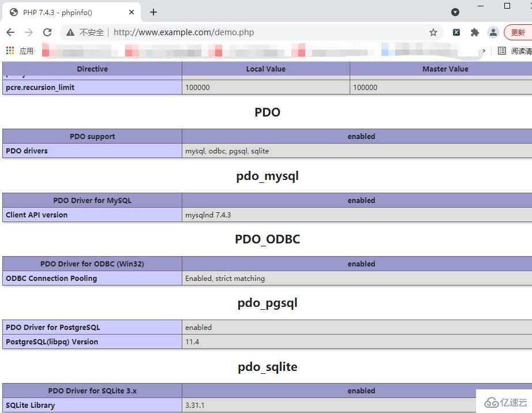
Task: Select the PHP 7.4.3 phpinfo tab
Action: click(x=63, y=12)
